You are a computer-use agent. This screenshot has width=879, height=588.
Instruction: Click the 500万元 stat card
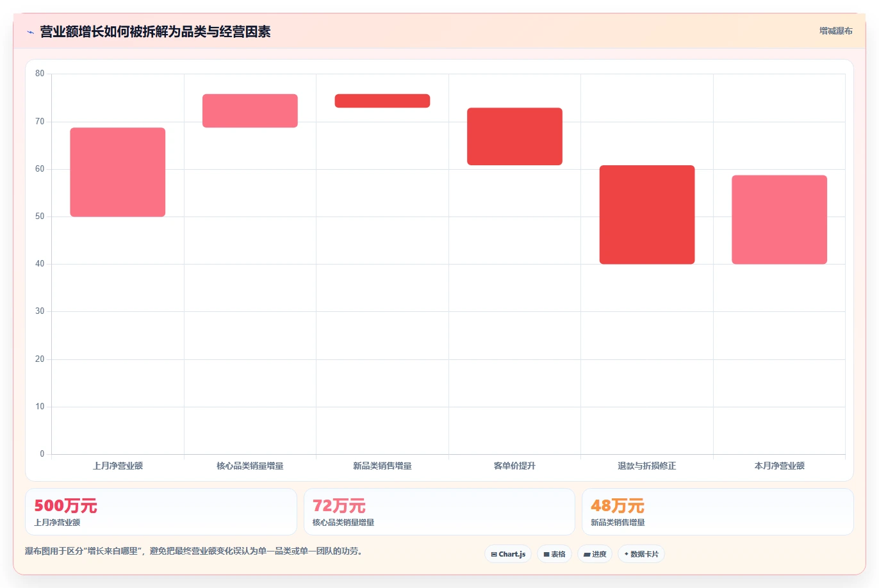click(x=161, y=512)
